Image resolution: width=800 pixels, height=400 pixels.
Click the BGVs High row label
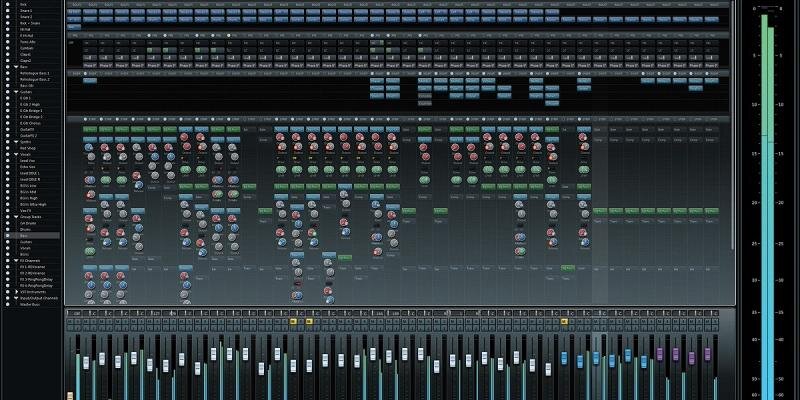click(29, 198)
